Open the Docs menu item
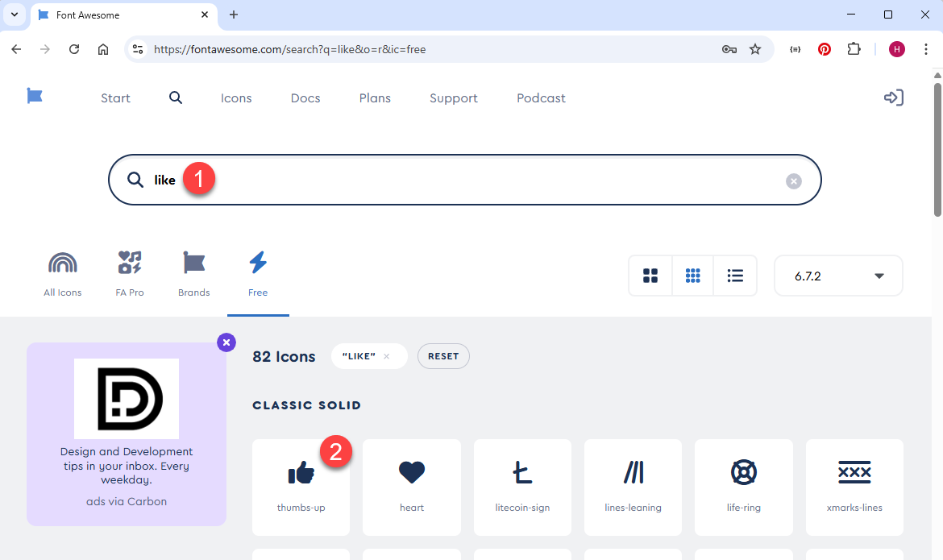 305,97
